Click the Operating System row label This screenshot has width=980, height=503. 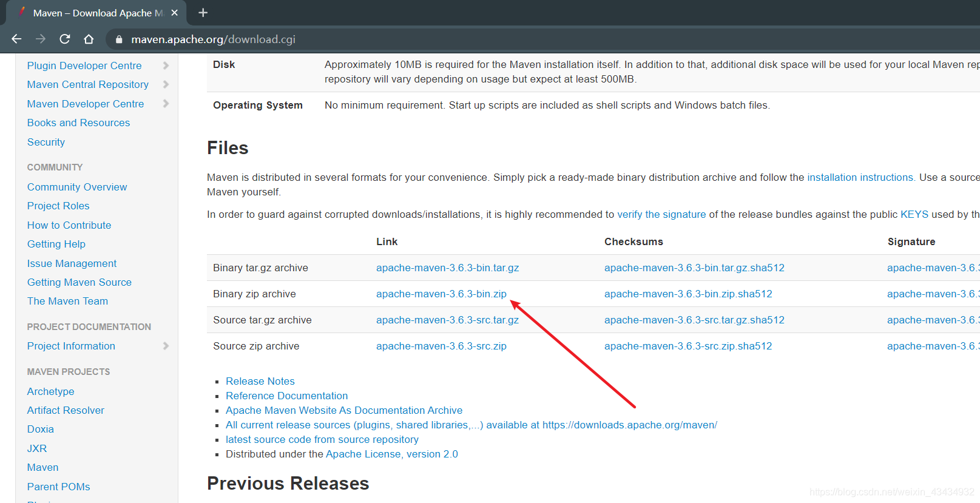[258, 105]
